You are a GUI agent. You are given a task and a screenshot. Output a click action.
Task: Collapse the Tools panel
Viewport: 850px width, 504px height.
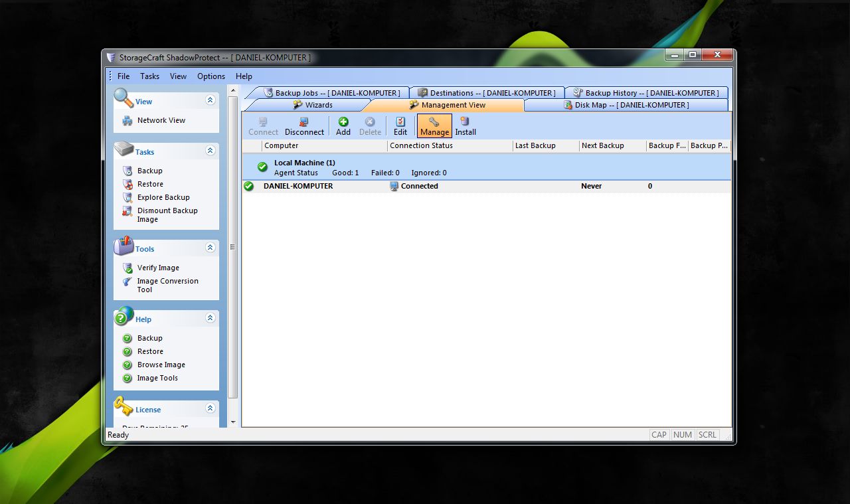[x=211, y=248]
